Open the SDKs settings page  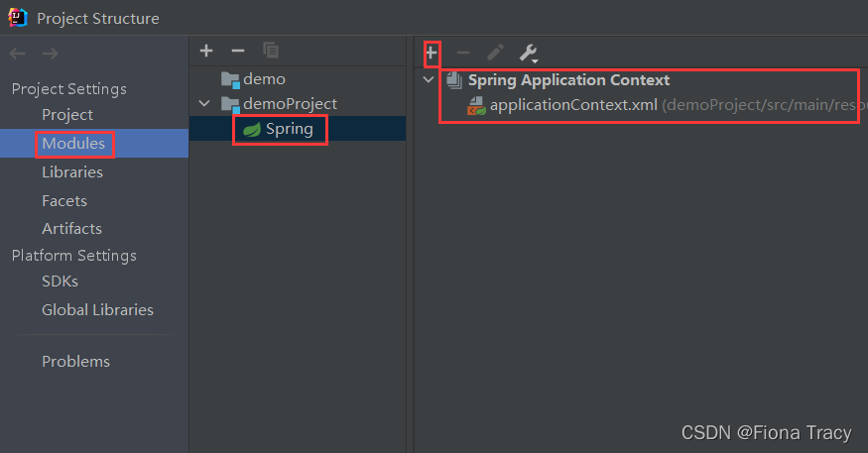61,281
